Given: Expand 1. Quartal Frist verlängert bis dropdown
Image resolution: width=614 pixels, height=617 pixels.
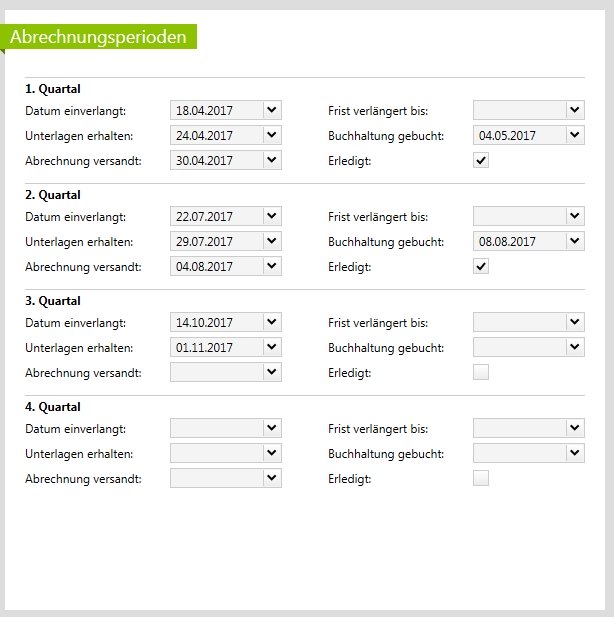Looking at the screenshot, I should [575, 109].
